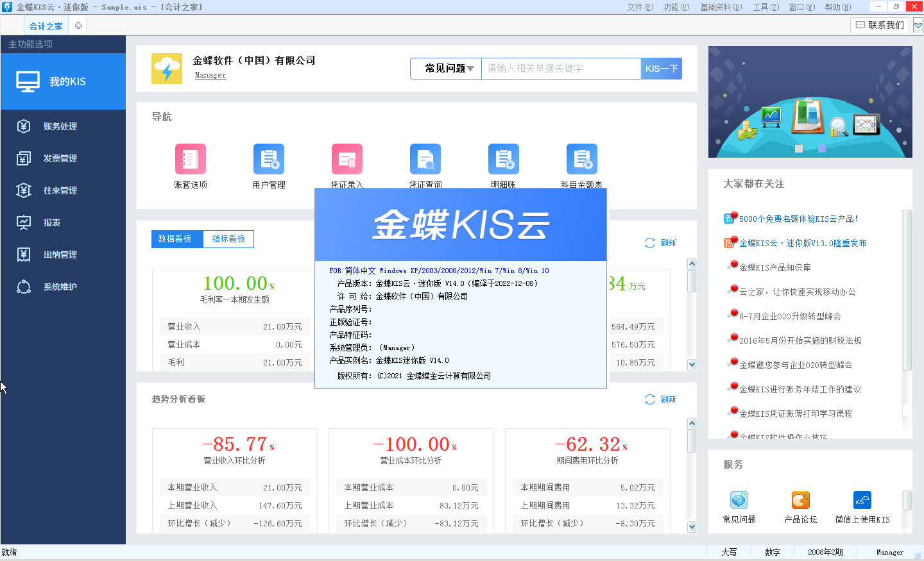This screenshot has width=924, height=561.
Task: Open 2016年5月份开始实施的财税法规 link
Action: coord(800,340)
